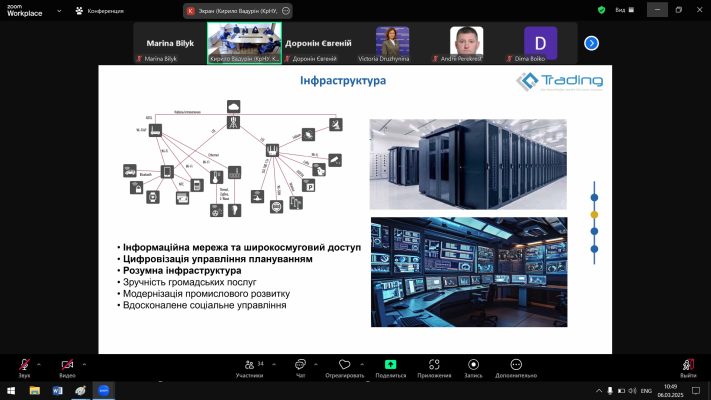The height and width of the screenshot is (400, 711).
Task: Open the taskbar clock and date
Action: point(670,390)
